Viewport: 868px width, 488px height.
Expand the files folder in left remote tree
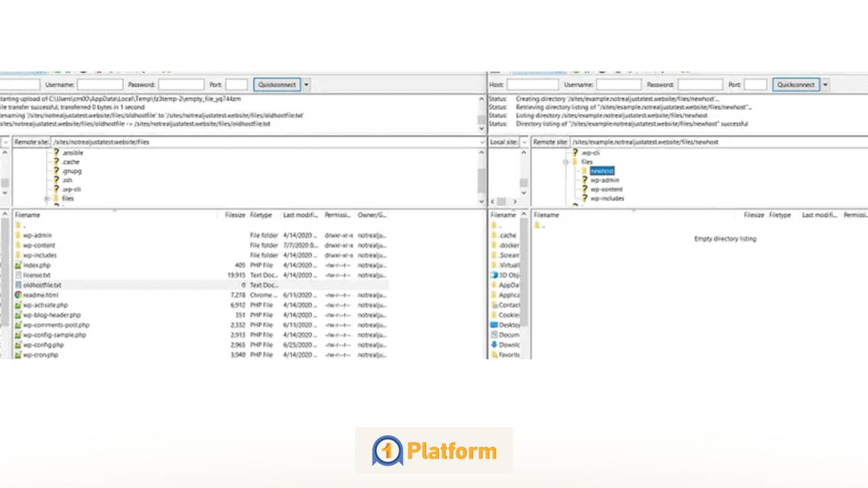pyautogui.click(x=47, y=198)
